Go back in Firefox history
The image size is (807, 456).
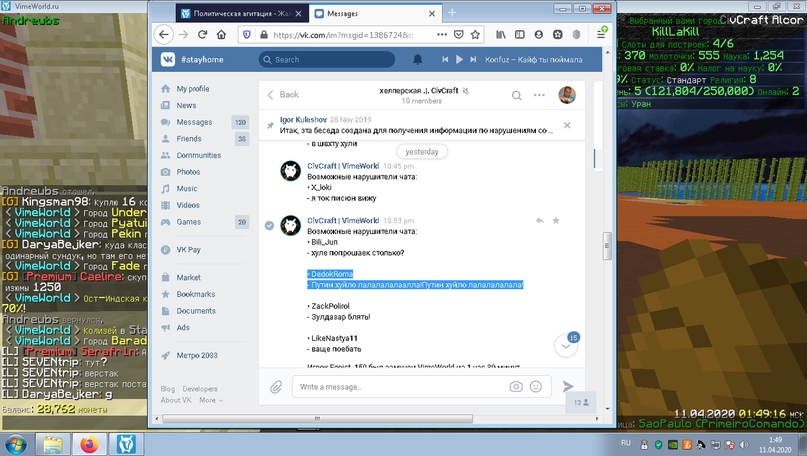pyautogui.click(x=164, y=34)
